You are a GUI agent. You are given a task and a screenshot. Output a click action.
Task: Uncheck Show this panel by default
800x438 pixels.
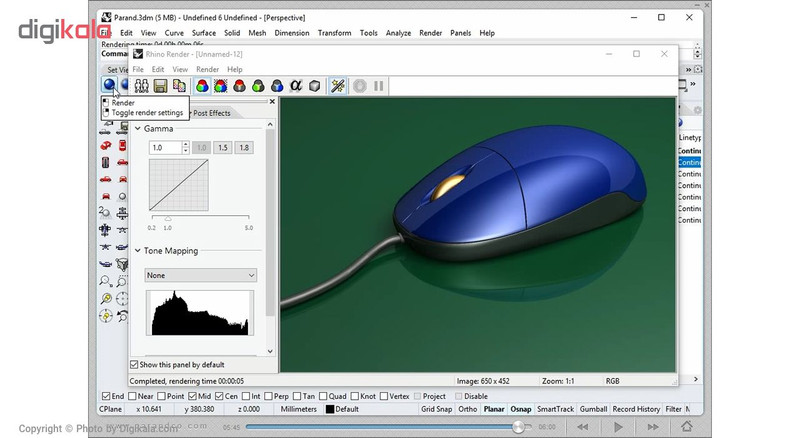click(134, 364)
